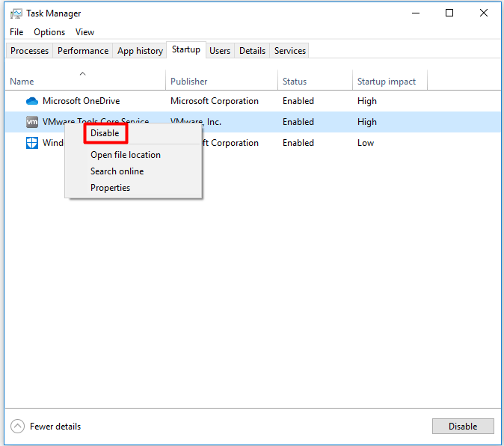Click High impact value for VMware
The height and width of the screenshot is (446, 504).
367,122
